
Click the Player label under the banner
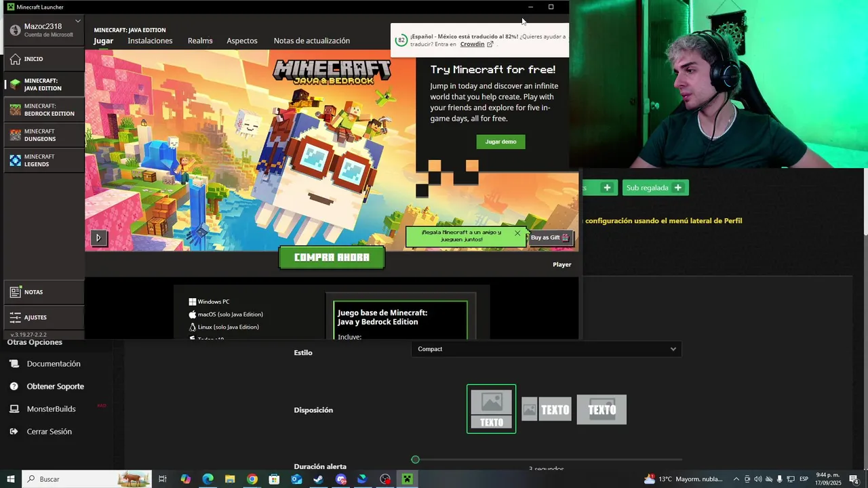tap(561, 264)
